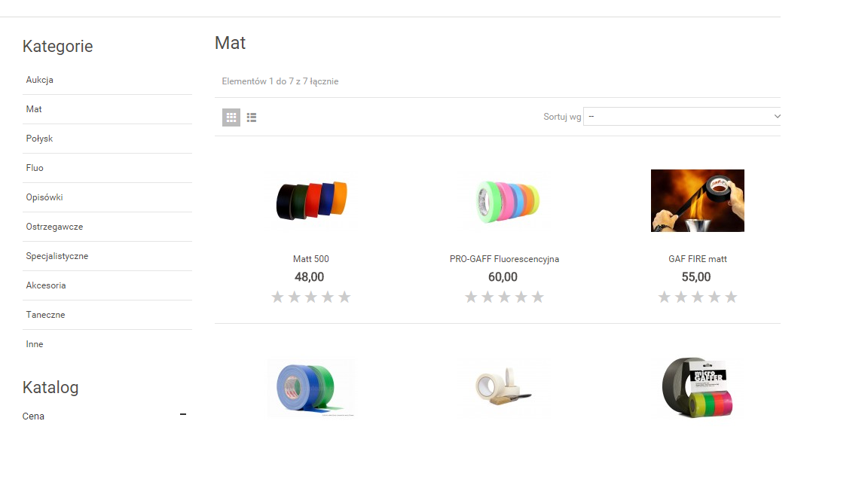The height and width of the screenshot is (488, 868).
Task: Rate Matt 500 five stars
Action: tap(344, 297)
